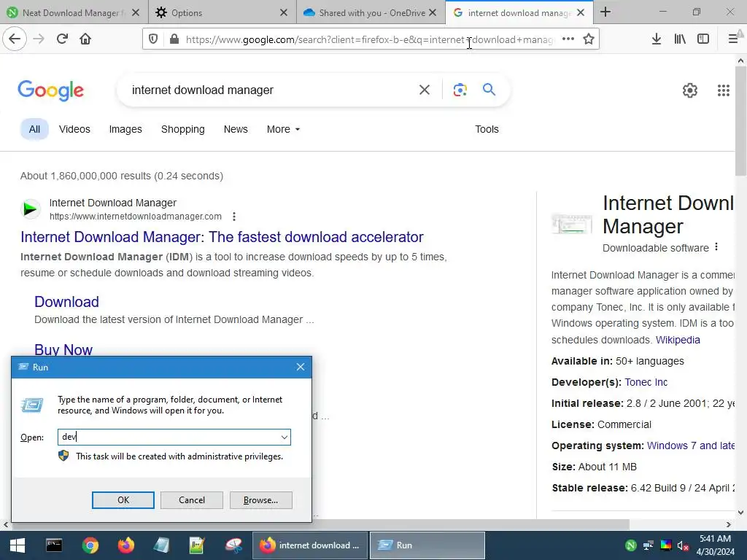This screenshot has width=747, height=560.
Task: Open the Firefox Library icon
Action: (x=680, y=39)
